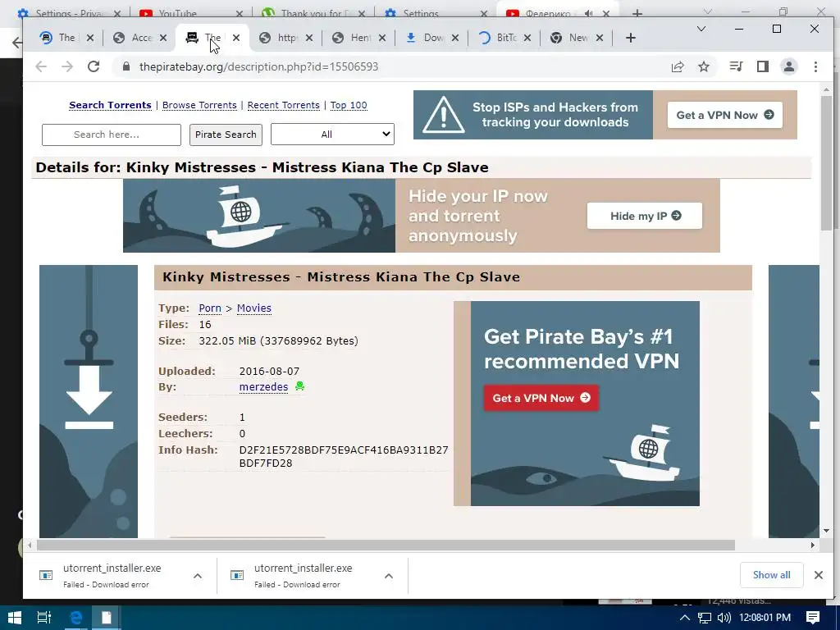Viewport: 840px width, 630px height.
Task: Open the tab search chevron of the background window
Action: 708,11
